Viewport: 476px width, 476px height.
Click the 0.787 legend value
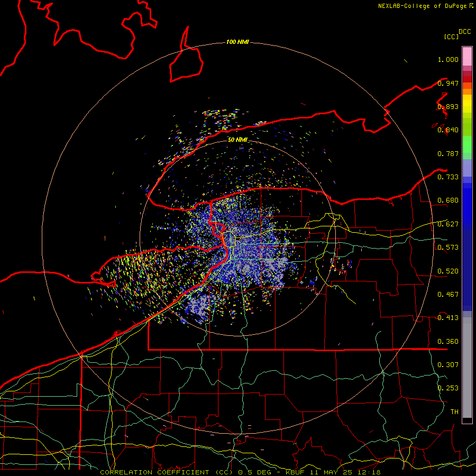[x=448, y=153]
